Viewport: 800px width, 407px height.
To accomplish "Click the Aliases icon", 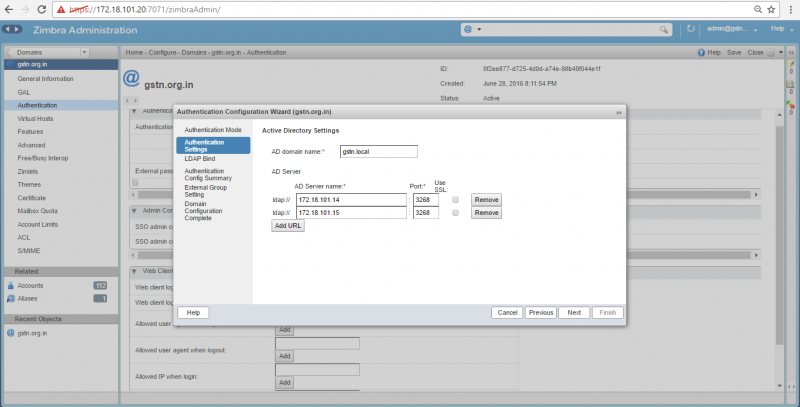I will point(11,299).
